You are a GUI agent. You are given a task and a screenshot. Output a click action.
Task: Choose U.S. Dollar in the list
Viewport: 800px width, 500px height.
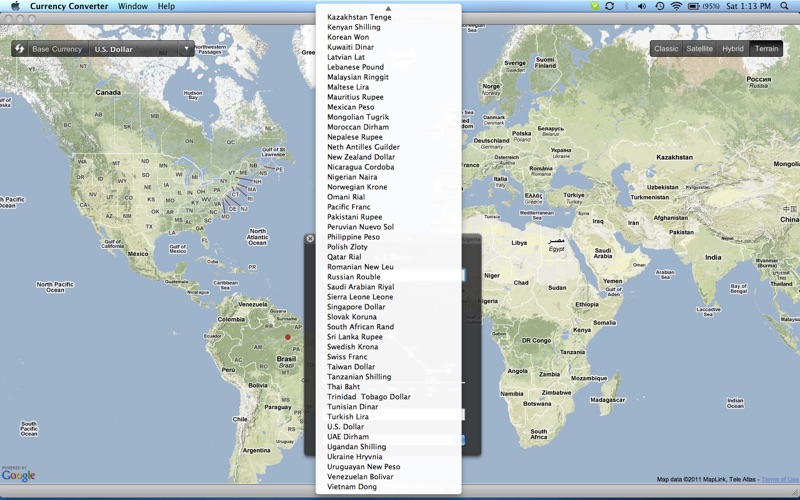click(389, 427)
